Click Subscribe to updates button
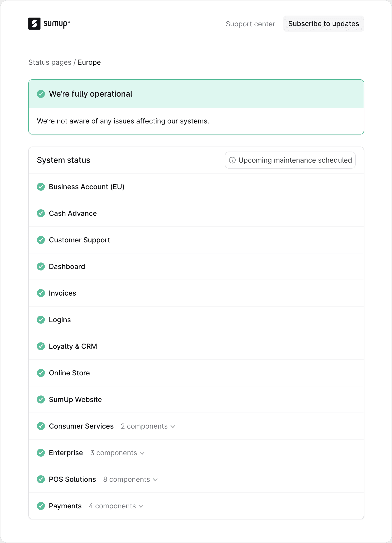 (323, 24)
